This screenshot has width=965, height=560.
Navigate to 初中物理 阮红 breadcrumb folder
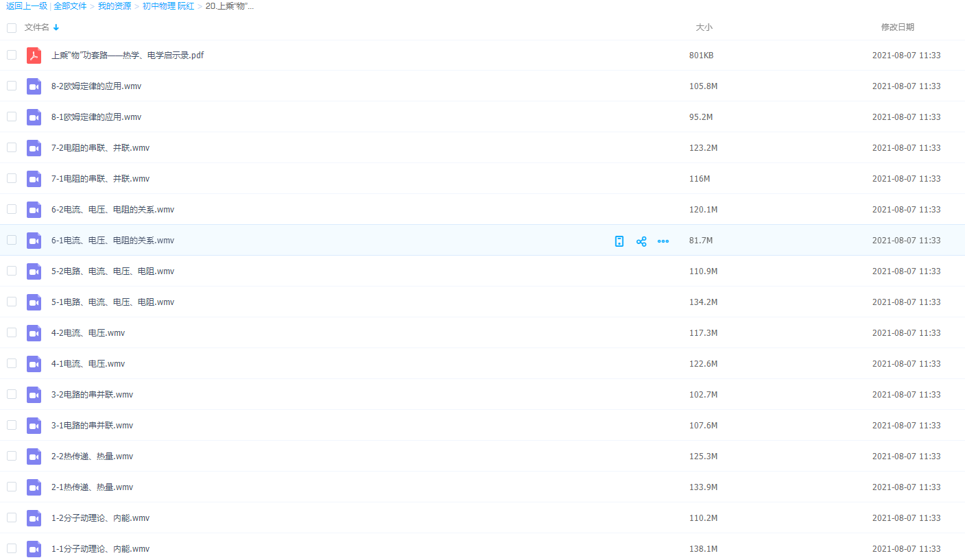168,6
